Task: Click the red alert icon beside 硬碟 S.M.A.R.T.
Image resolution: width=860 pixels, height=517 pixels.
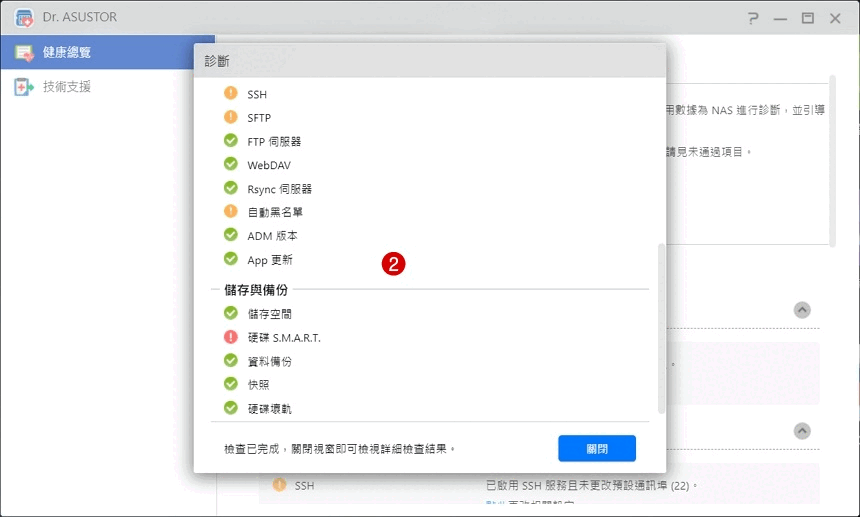Action: pyautogui.click(x=231, y=337)
